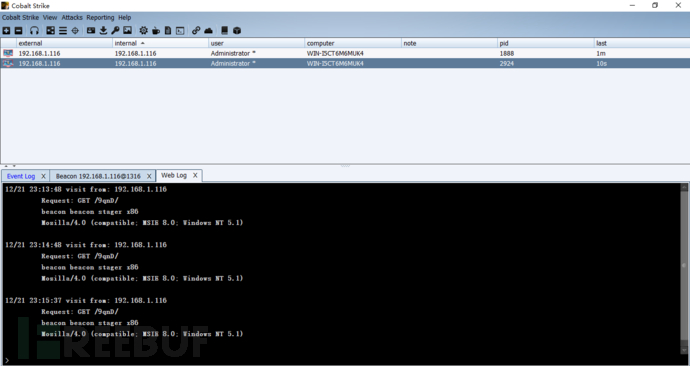
Task: Click Administrator * in the pid 1888 row
Action: tap(233, 53)
